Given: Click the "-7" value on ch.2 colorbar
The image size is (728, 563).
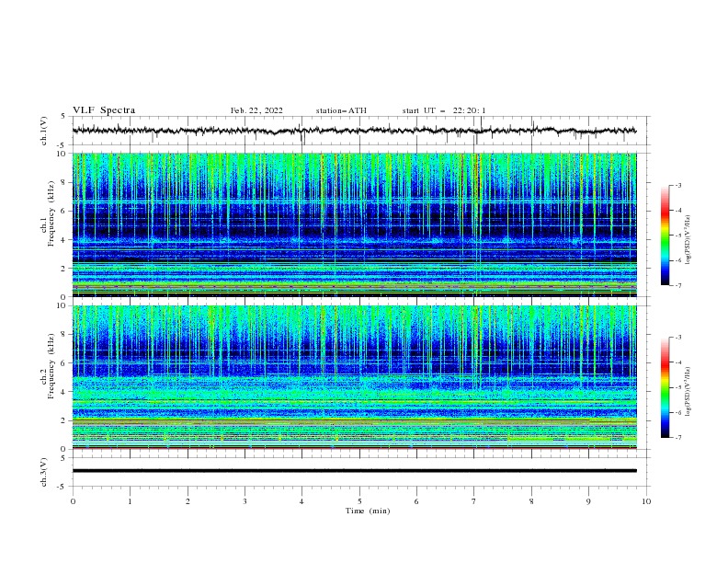Looking at the screenshot, I should coord(678,438).
